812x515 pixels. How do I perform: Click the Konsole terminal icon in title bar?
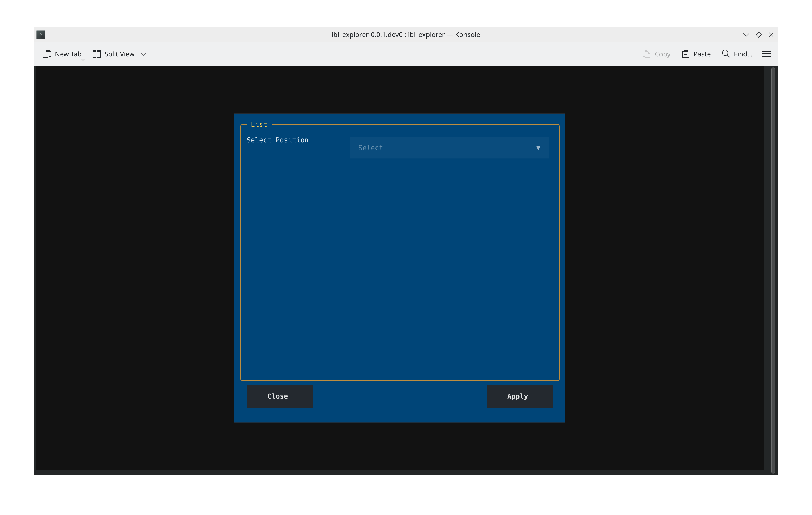(41, 35)
